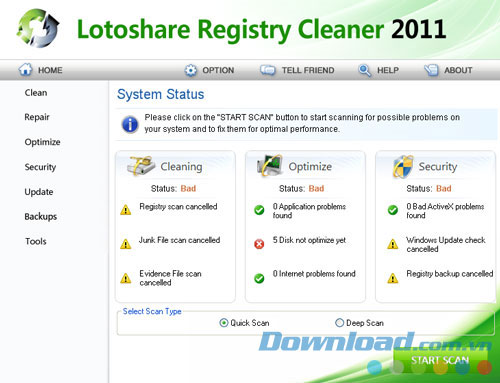Go to Tools in the sidebar
Image resolution: width=500 pixels, height=383 pixels.
click(x=36, y=241)
